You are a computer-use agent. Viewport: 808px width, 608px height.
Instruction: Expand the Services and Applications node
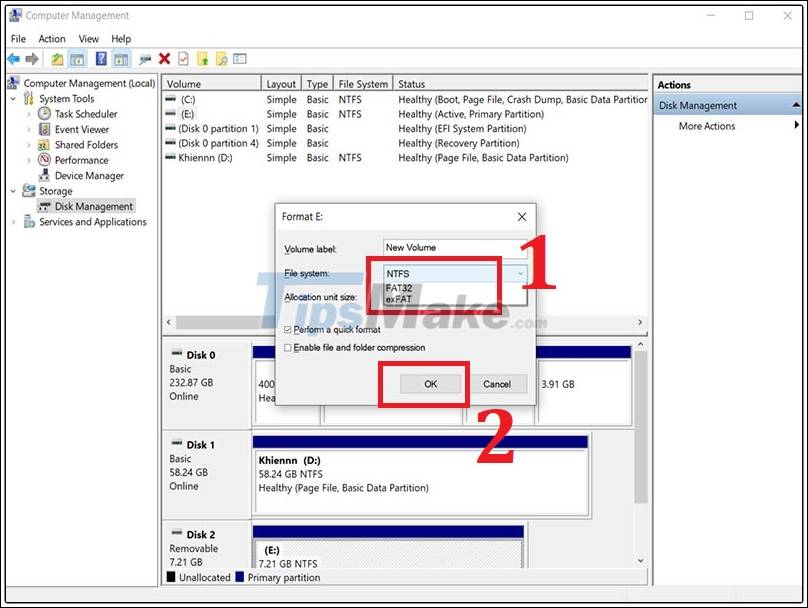pos(13,222)
